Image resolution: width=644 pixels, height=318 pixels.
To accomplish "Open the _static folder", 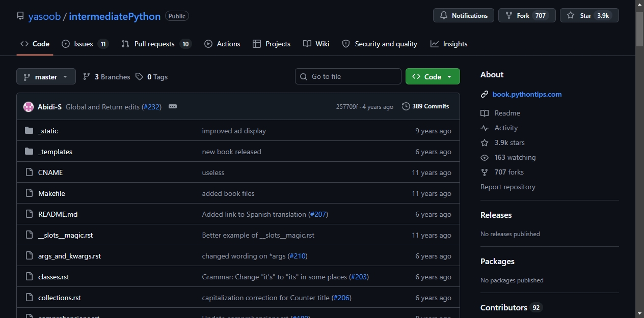I will click(x=48, y=131).
